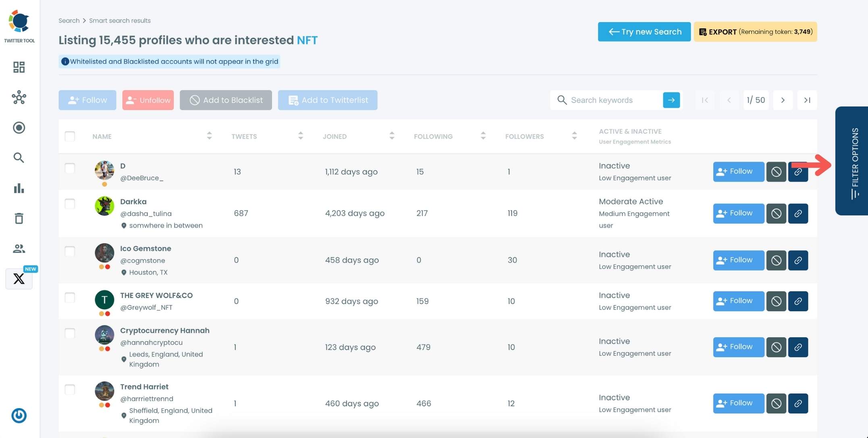The width and height of the screenshot is (868, 438).
Task: Tick the checkbox for Cryptocurrency Hannah
Action: point(70,333)
